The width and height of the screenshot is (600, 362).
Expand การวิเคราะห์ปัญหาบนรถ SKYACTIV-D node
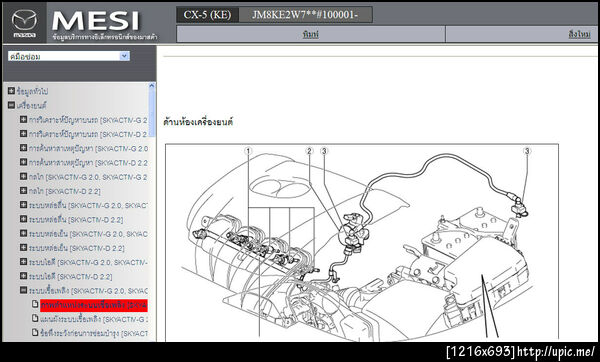click(23, 134)
